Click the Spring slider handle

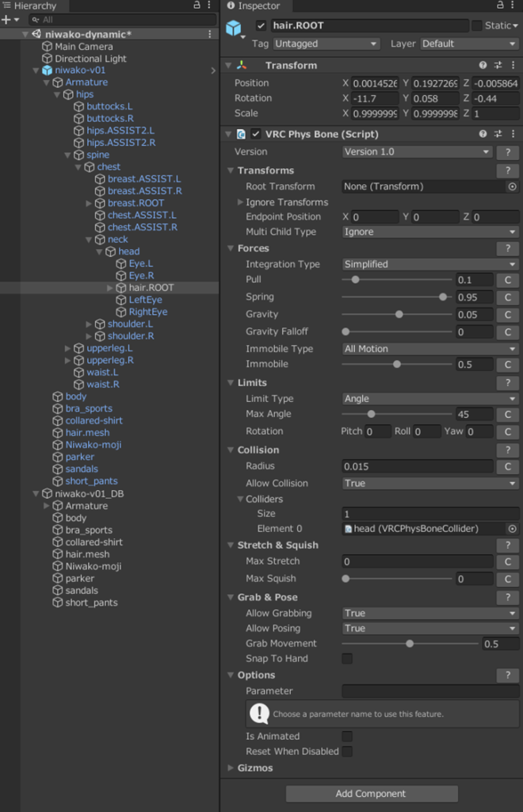pos(442,297)
